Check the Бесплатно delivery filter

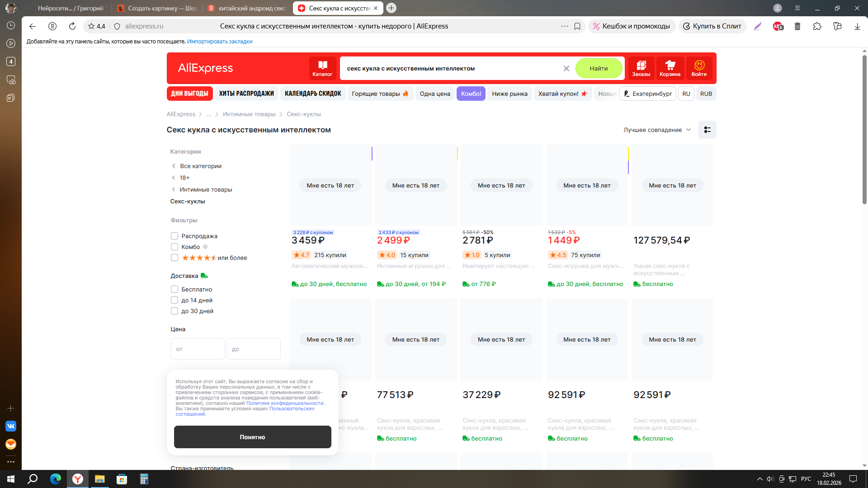[x=175, y=289]
